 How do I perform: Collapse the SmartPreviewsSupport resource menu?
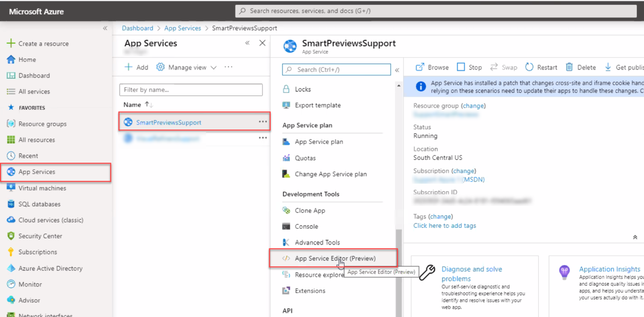(397, 70)
